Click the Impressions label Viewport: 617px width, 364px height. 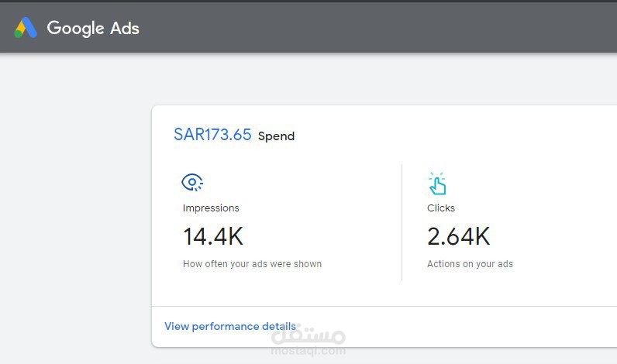point(211,208)
